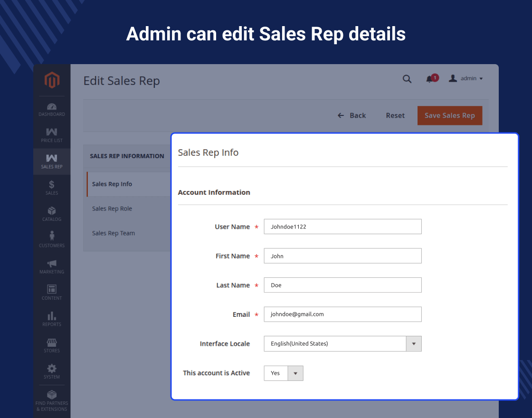This screenshot has height=418, width=532.
Task: Open the Price List sidebar menu
Action: (x=52, y=135)
